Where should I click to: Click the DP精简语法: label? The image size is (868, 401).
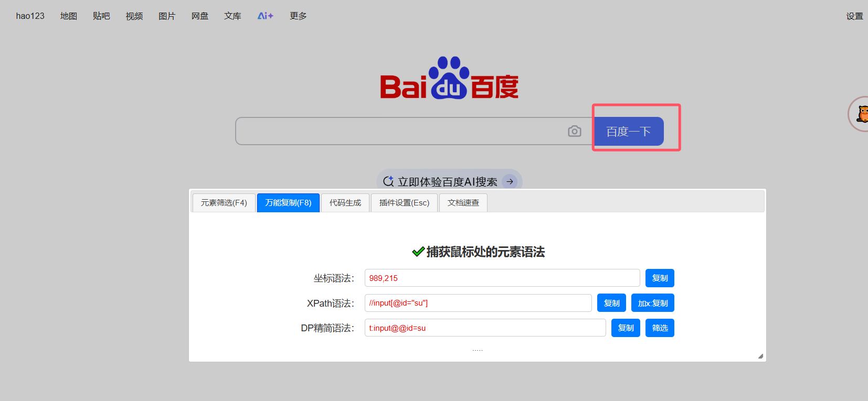[327, 328]
